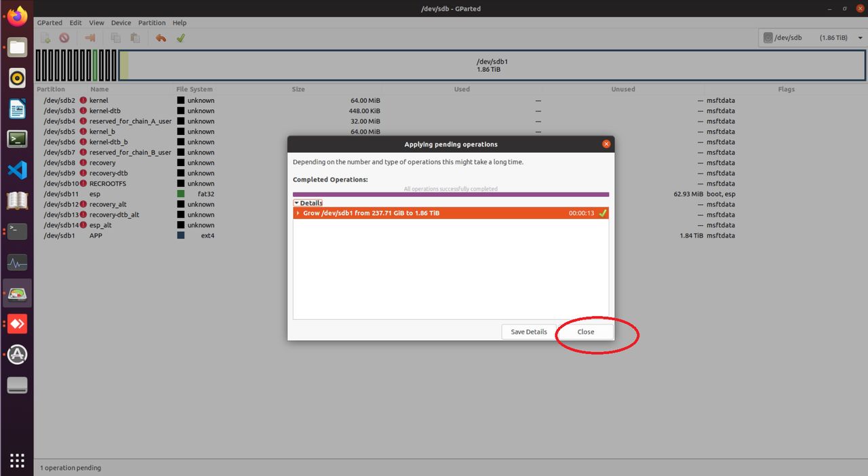Select the /dev/sdb8 recovery row
This screenshot has width=868, height=476.
(x=451, y=163)
